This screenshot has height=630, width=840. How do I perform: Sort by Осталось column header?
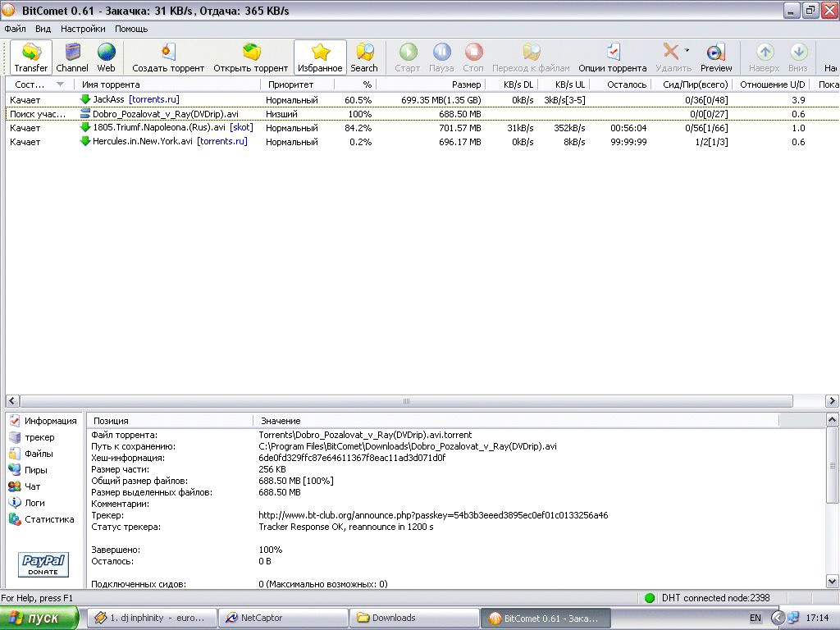pos(620,84)
